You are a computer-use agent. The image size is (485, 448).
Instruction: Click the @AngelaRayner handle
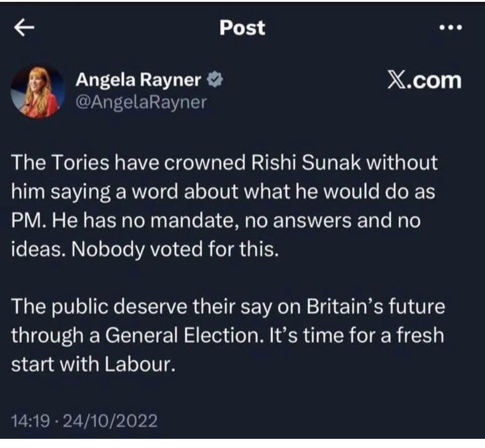[x=141, y=102]
